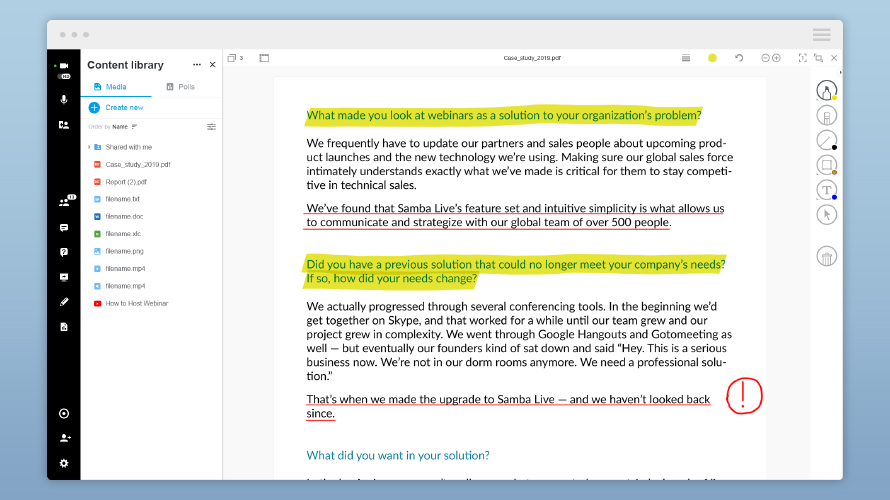Select the line drawing tool
The image size is (890, 500).
(826, 140)
